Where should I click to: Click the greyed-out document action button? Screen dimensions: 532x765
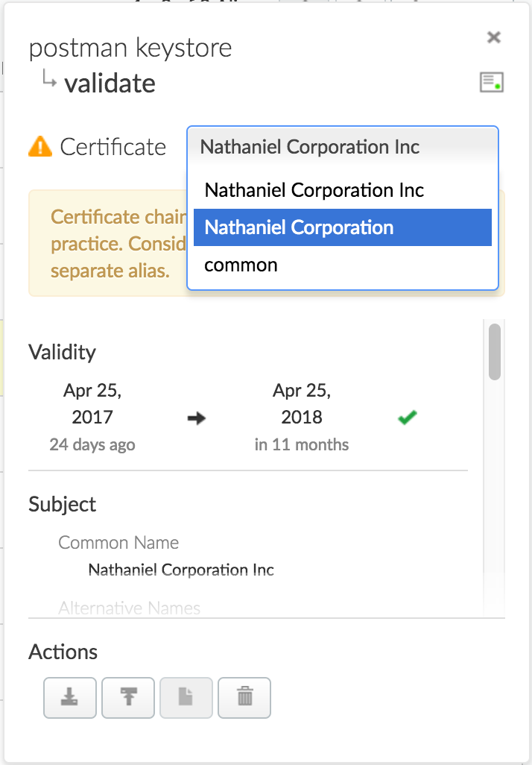[x=186, y=697]
